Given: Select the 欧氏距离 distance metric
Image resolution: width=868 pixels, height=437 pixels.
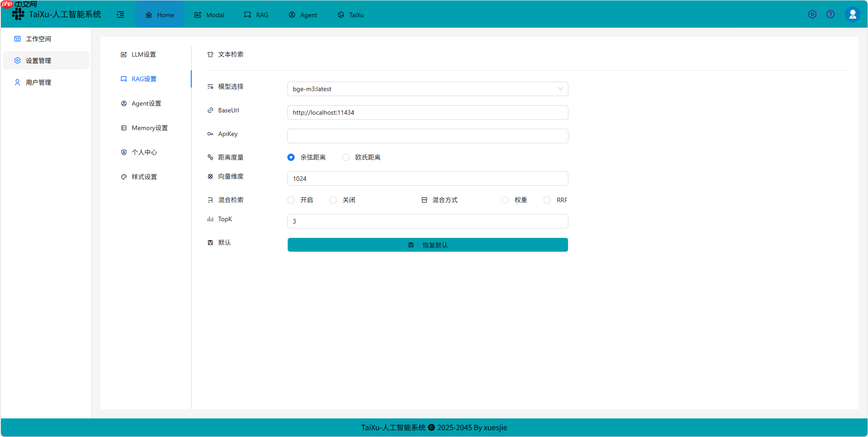Looking at the screenshot, I should pos(346,157).
